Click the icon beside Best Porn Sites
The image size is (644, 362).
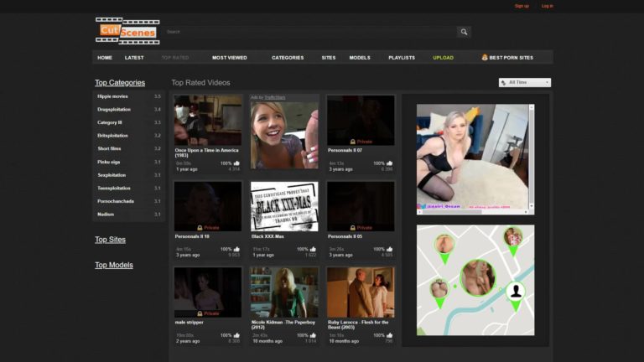(485, 58)
